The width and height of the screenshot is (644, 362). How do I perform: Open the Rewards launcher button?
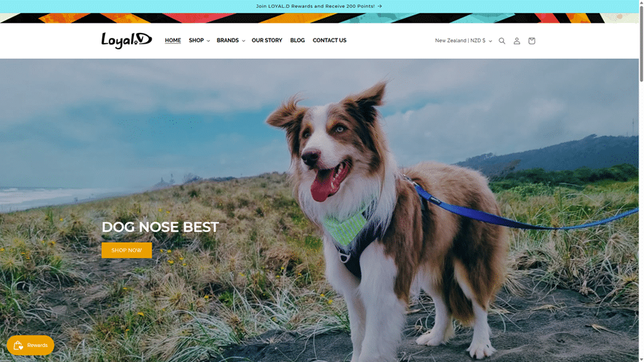coord(30,345)
